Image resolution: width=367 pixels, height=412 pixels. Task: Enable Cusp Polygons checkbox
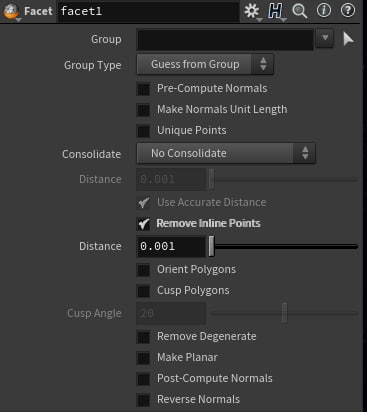144,291
